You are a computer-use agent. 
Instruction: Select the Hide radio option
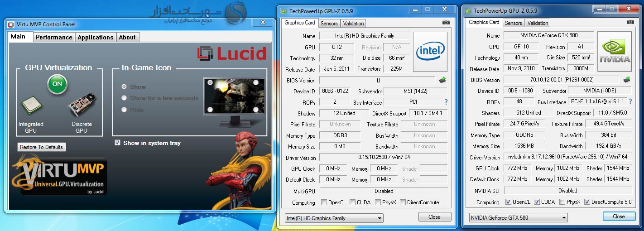tap(124, 110)
